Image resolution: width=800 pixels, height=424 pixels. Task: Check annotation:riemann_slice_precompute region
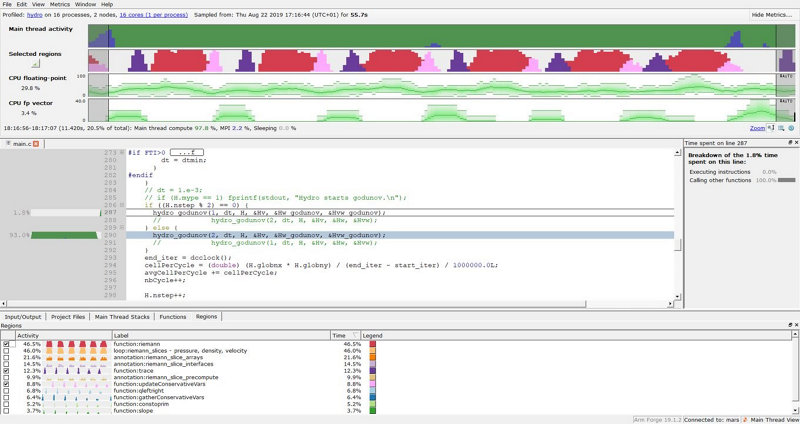tap(6, 377)
